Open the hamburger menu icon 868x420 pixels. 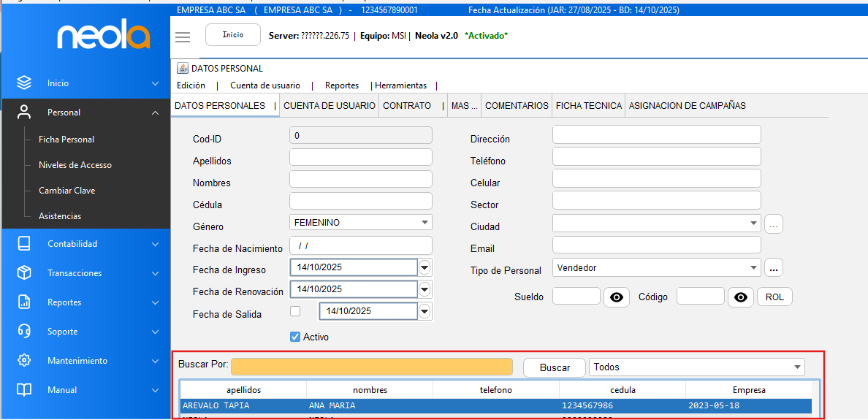point(183,37)
